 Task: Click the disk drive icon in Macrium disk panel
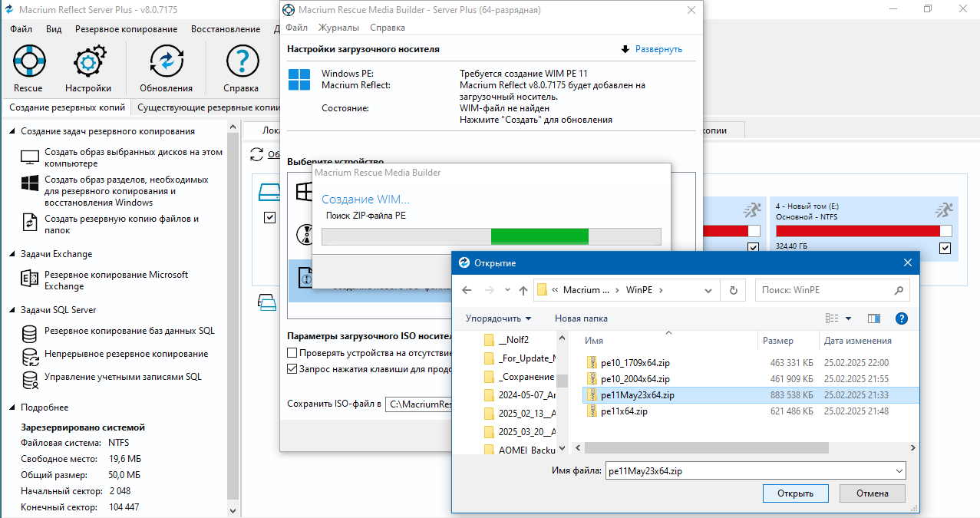[x=269, y=191]
